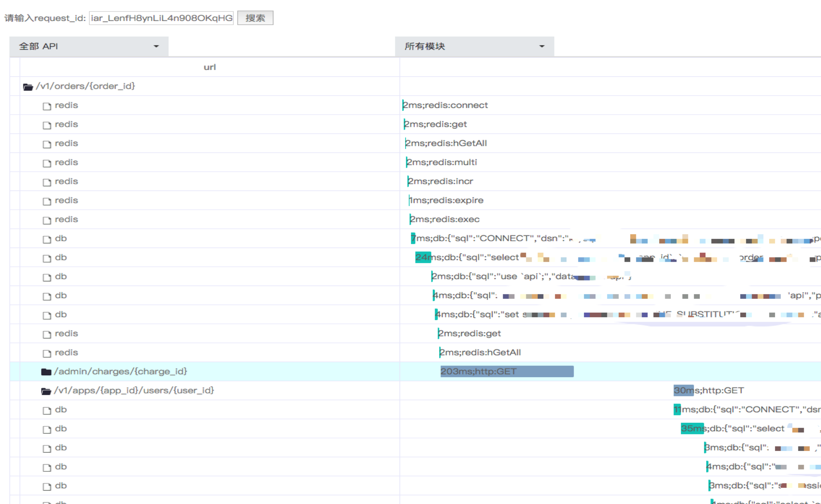
Task: Click the open folder icon for /v1/orders/{order_id}
Action: [x=28, y=87]
